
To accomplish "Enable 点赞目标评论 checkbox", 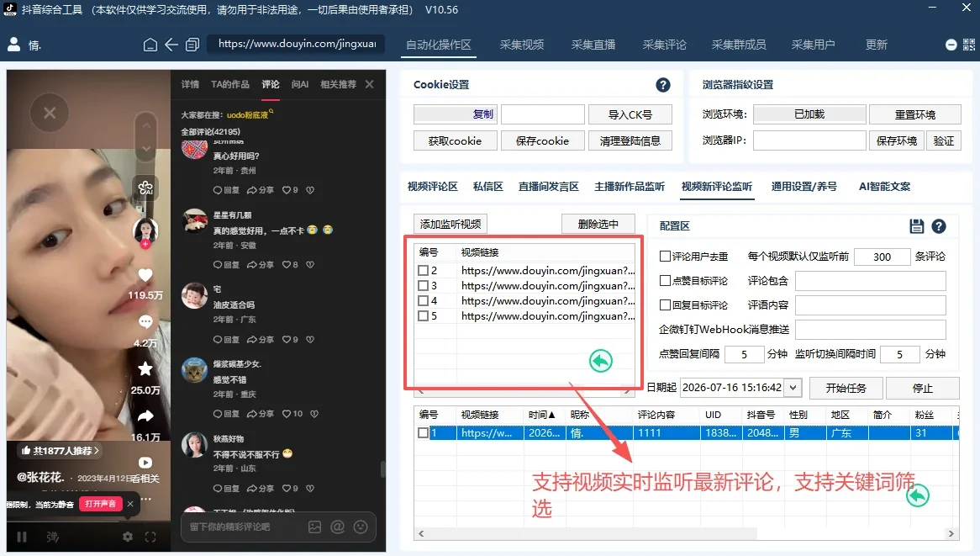I will pos(665,281).
